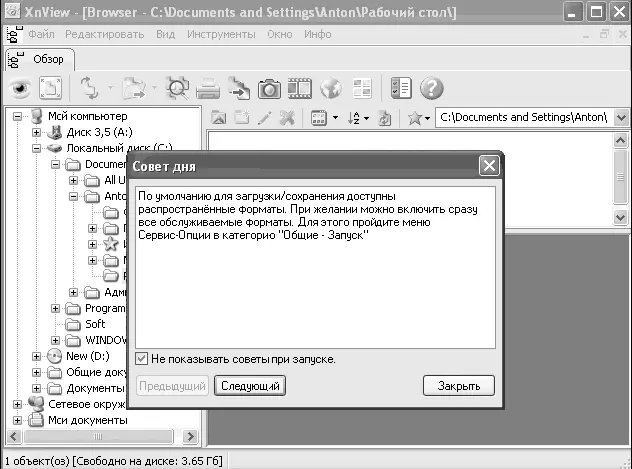Click the Help question mark icon
This screenshot has height=469, width=632.
pos(431,88)
